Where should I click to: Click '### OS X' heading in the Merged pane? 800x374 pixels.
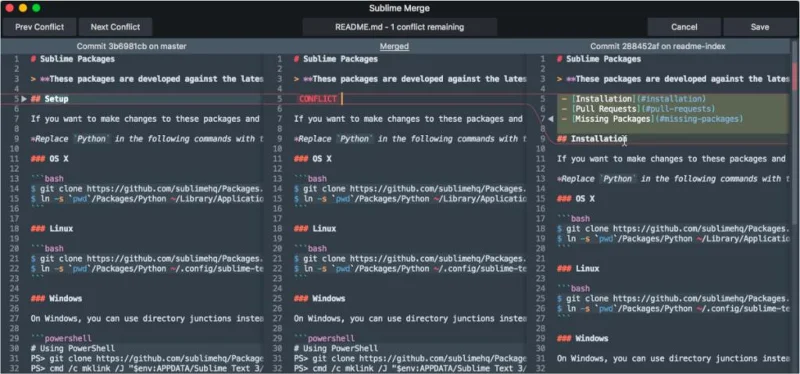(x=312, y=159)
